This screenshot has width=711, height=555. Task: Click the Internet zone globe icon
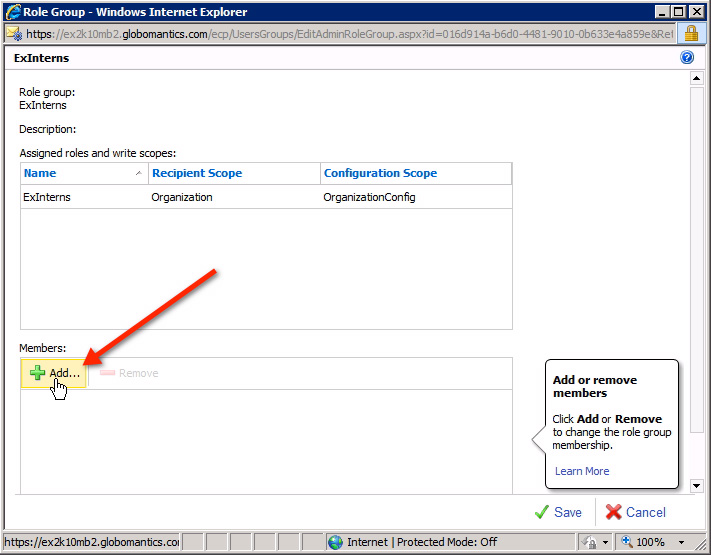pos(336,542)
